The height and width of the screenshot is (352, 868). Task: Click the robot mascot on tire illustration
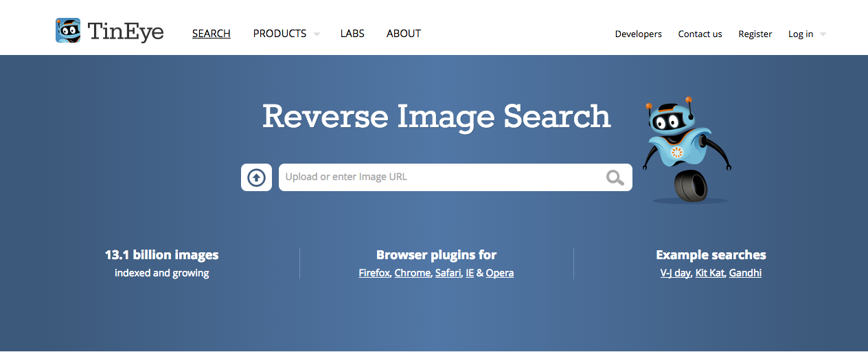(x=685, y=153)
